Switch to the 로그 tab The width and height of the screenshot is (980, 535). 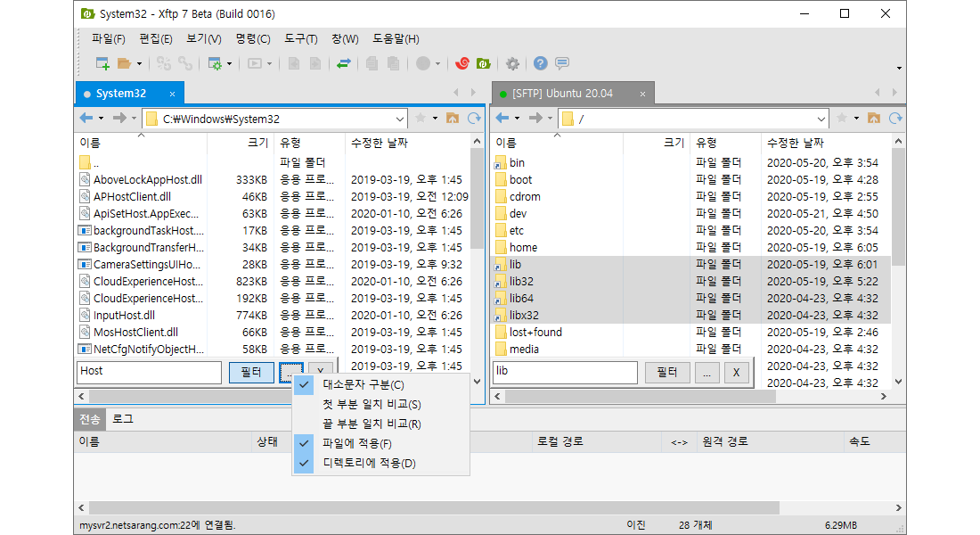pyautogui.click(x=123, y=418)
